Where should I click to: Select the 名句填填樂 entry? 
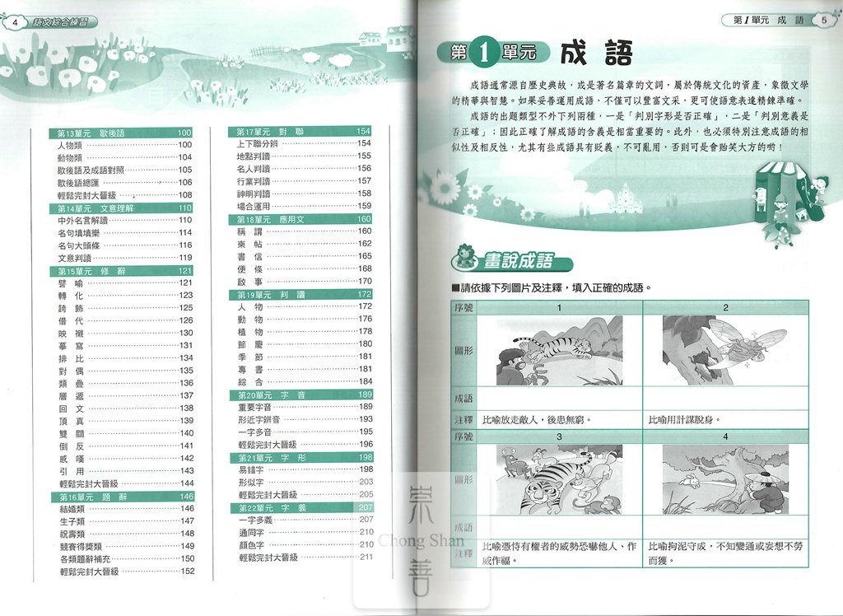124,233
